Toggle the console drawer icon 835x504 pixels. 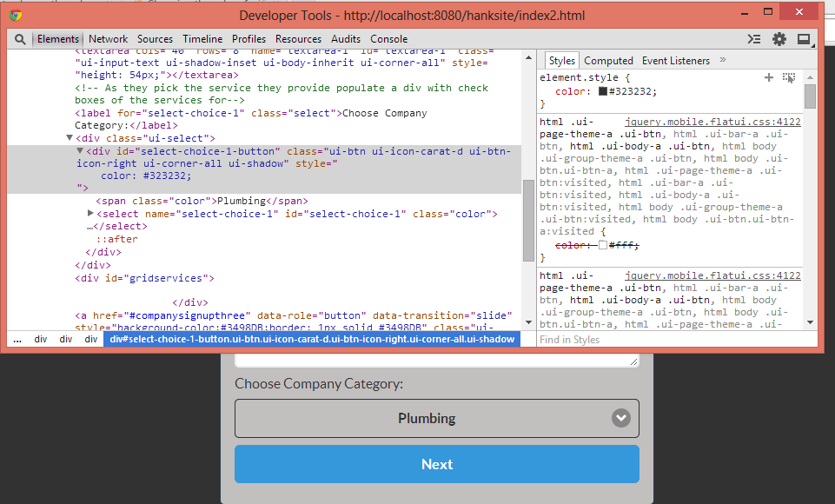coord(752,38)
